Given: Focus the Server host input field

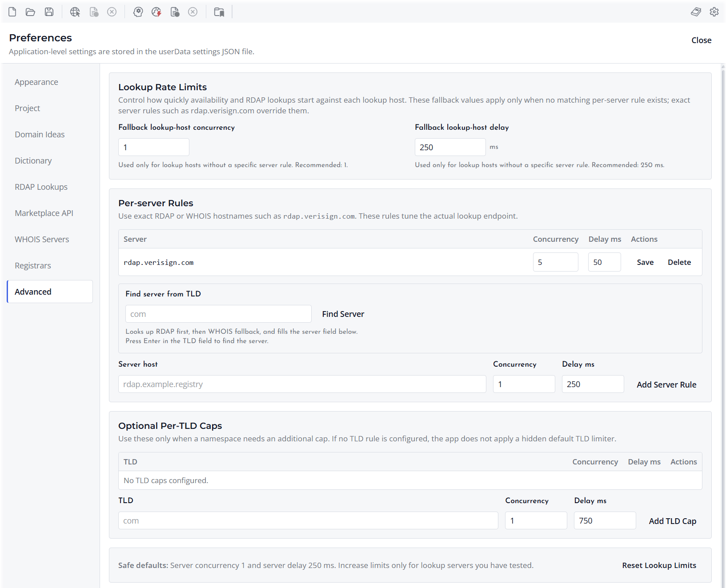Looking at the screenshot, I should click(x=302, y=384).
